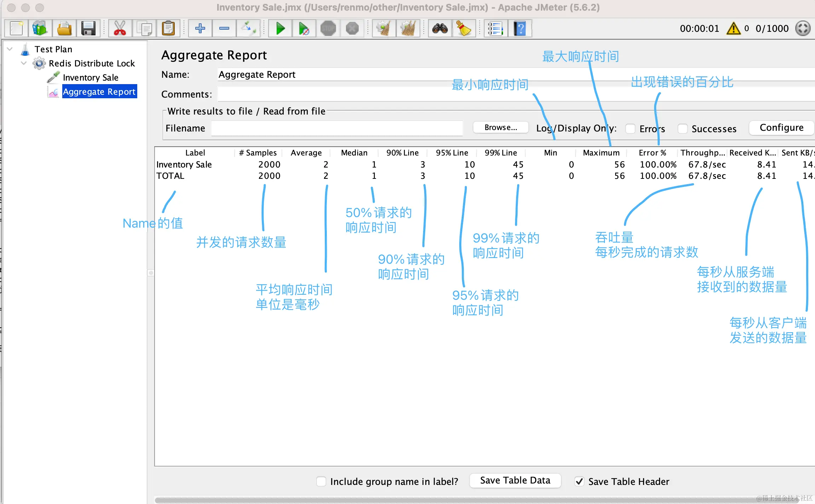Expand all nodes with plus icon
The height and width of the screenshot is (504, 815).
[x=200, y=28]
